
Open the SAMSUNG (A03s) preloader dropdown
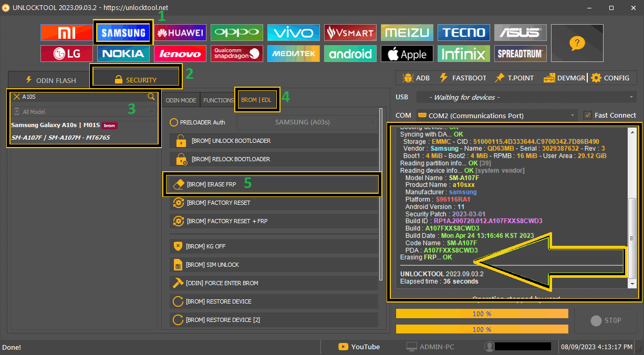pos(307,122)
